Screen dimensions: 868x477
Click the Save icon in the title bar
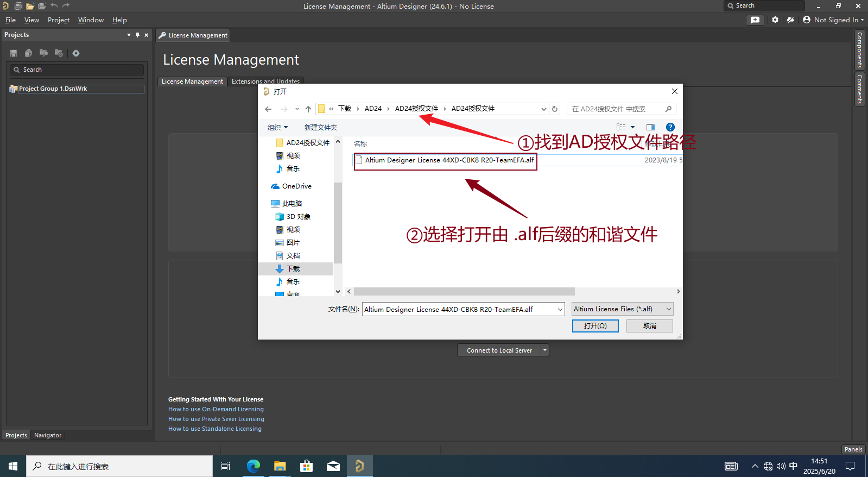pos(18,6)
